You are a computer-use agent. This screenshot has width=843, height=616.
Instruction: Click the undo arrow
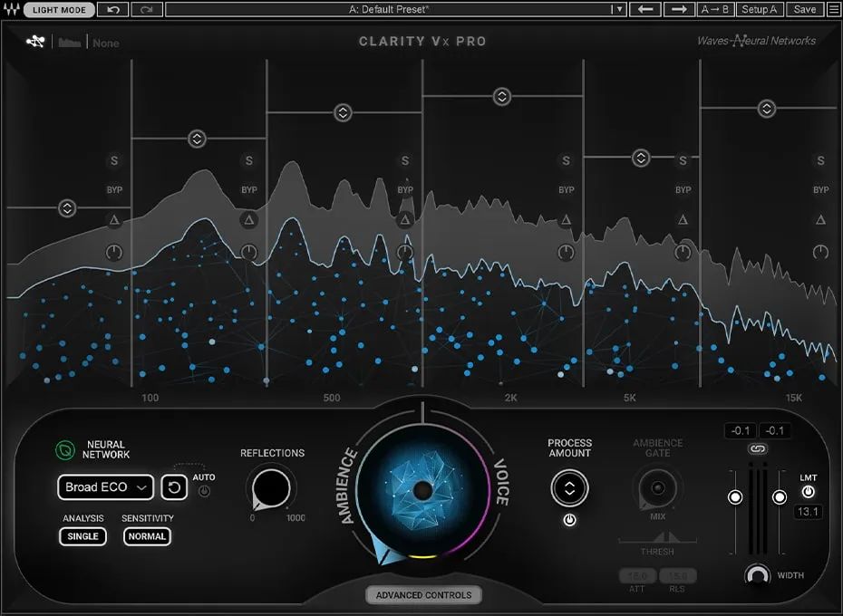113,9
